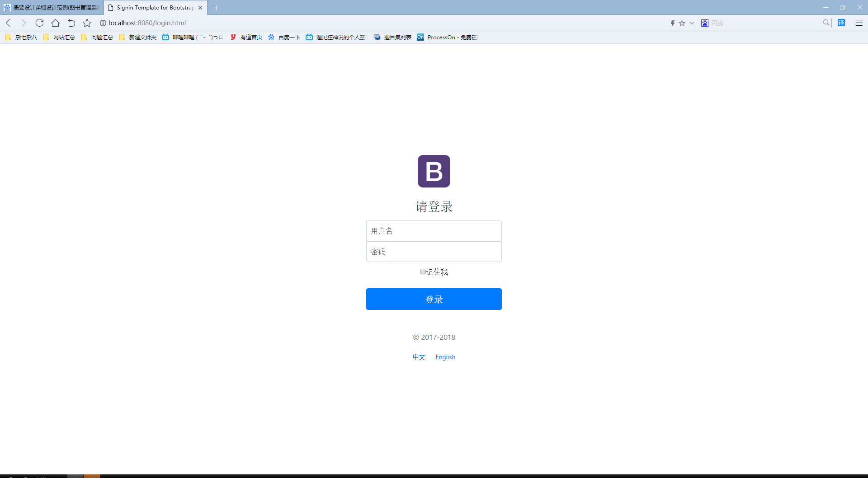Viewport: 868px width, 478px height.
Task: Open the 题目集列表 bookmark
Action: pyautogui.click(x=392, y=37)
